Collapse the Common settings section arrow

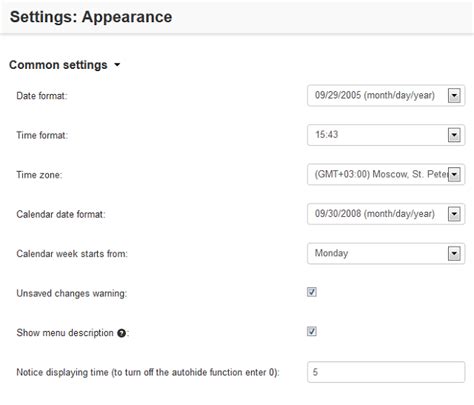pyautogui.click(x=117, y=65)
